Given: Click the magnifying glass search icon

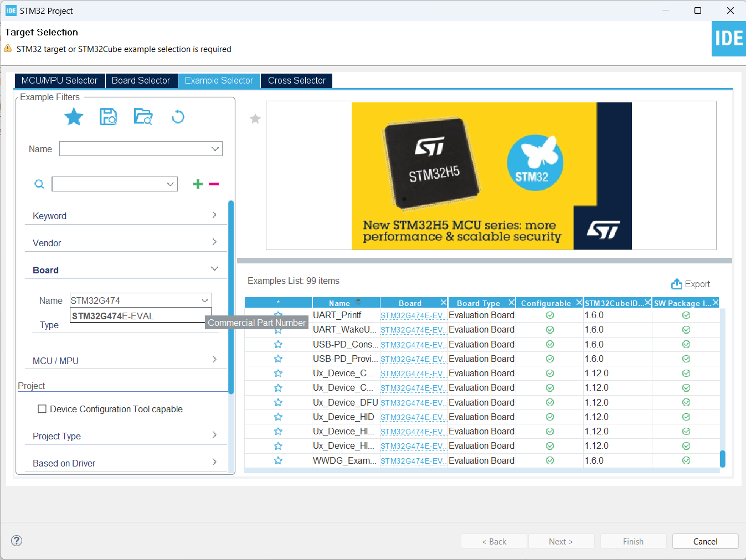Looking at the screenshot, I should coord(39,184).
